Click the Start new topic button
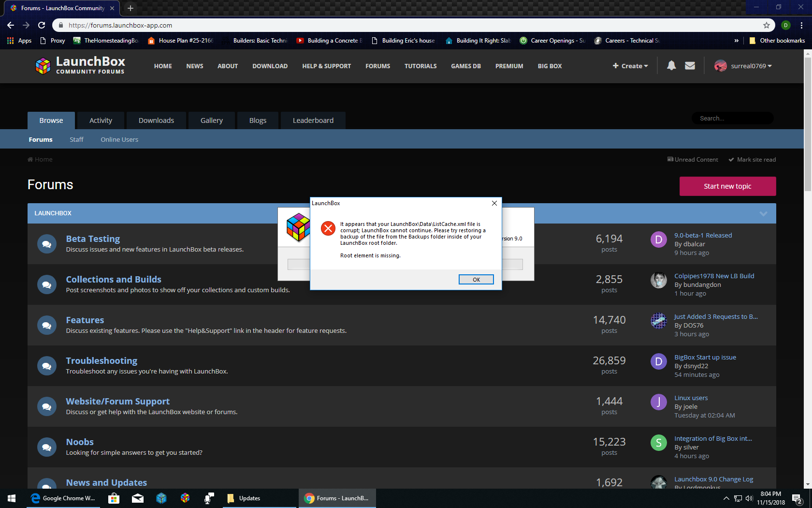The height and width of the screenshot is (508, 812). 727,186
